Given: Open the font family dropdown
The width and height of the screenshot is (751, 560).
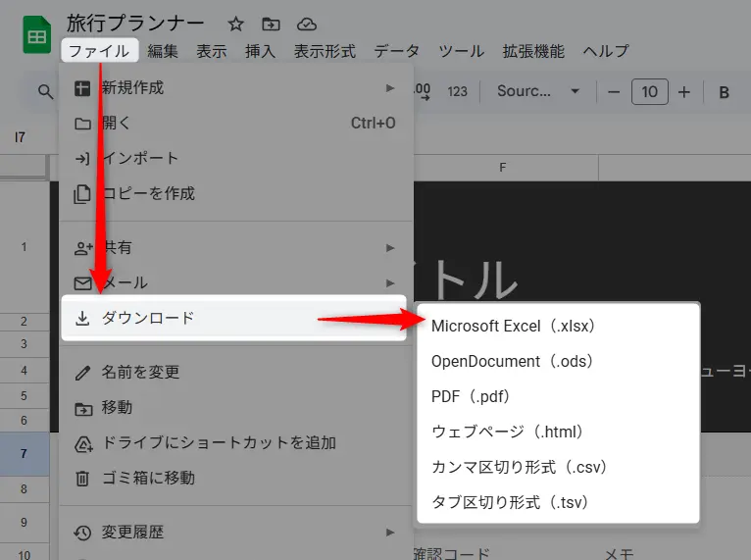Looking at the screenshot, I should pyautogui.click(x=538, y=92).
